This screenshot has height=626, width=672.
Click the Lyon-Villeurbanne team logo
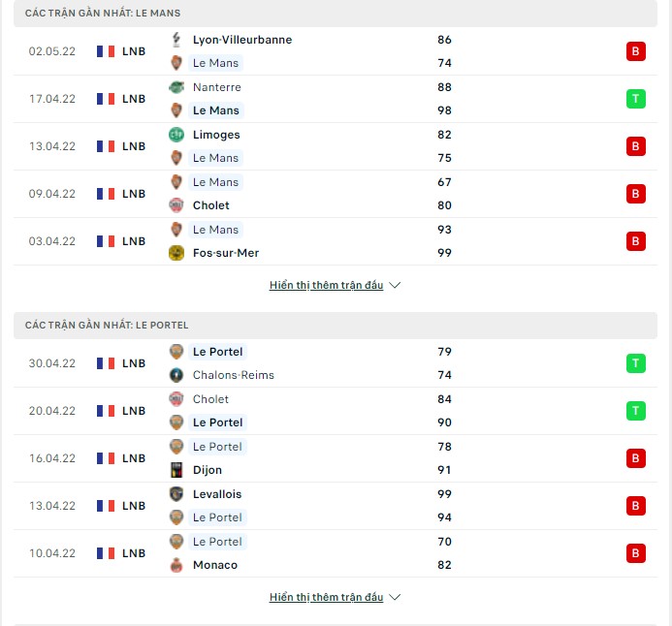tap(176, 40)
